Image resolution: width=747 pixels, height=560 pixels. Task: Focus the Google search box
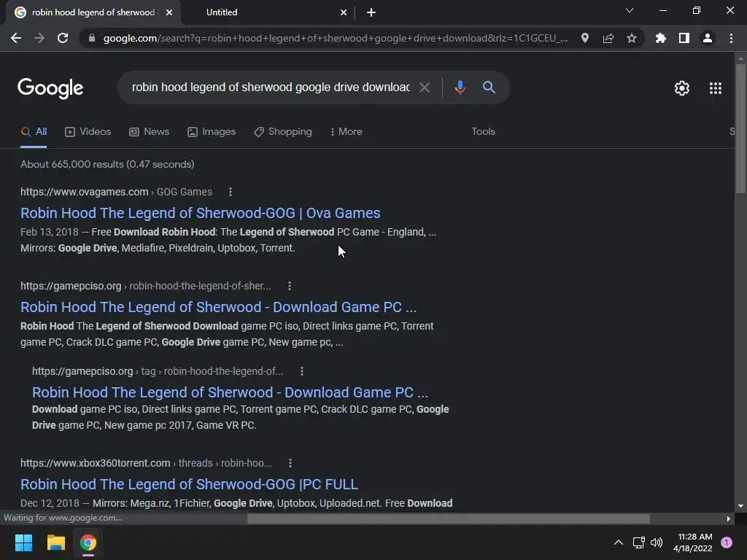coord(271,87)
